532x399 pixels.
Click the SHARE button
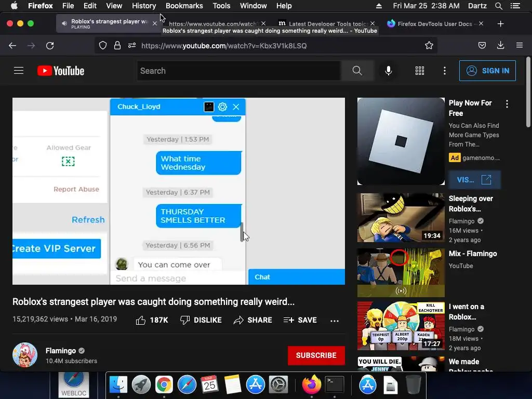coord(253,320)
